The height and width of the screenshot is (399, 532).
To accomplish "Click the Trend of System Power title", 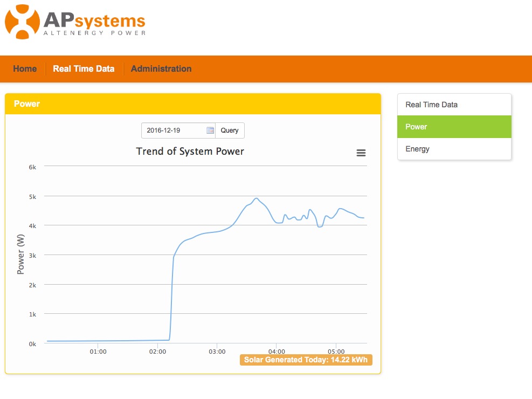I will click(190, 152).
